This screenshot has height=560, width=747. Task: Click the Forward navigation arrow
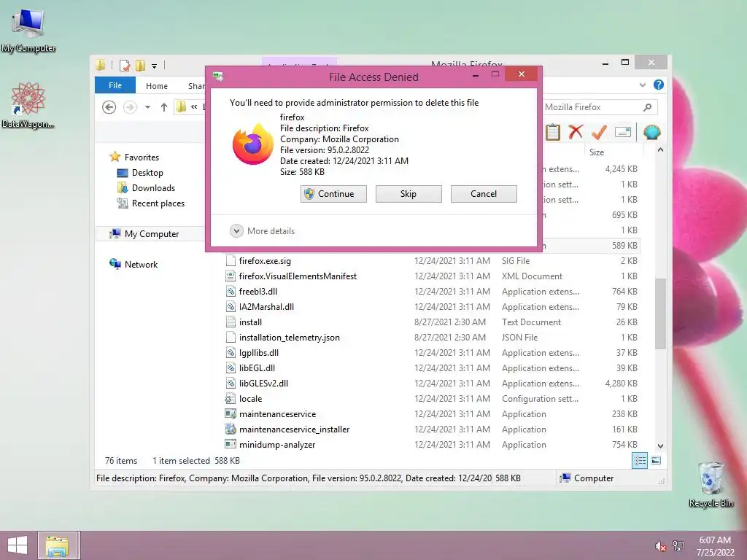pyautogui.click(x=130, y=107)
